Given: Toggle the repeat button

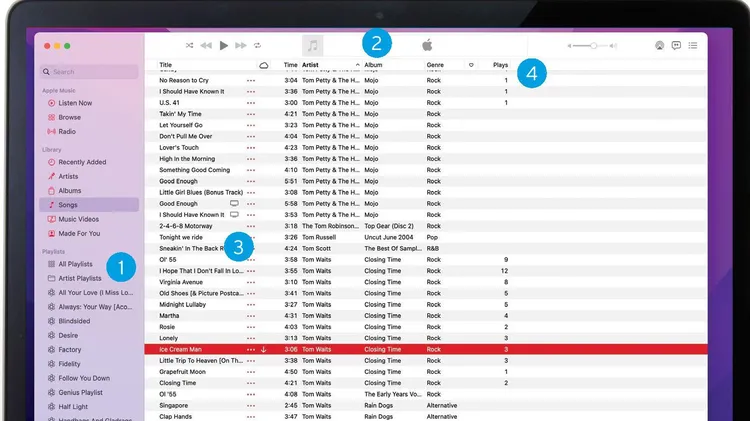Looking at the screenshot, I should tap(257, 45).
